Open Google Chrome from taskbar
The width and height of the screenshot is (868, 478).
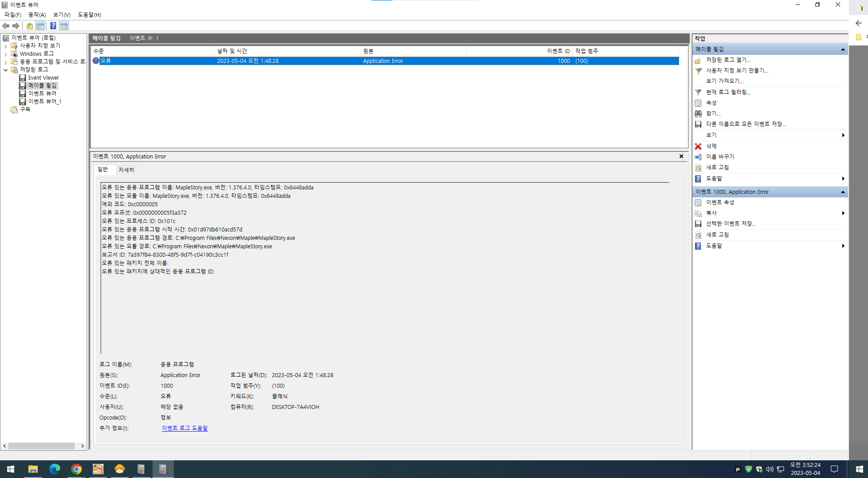tap(76, 469)
